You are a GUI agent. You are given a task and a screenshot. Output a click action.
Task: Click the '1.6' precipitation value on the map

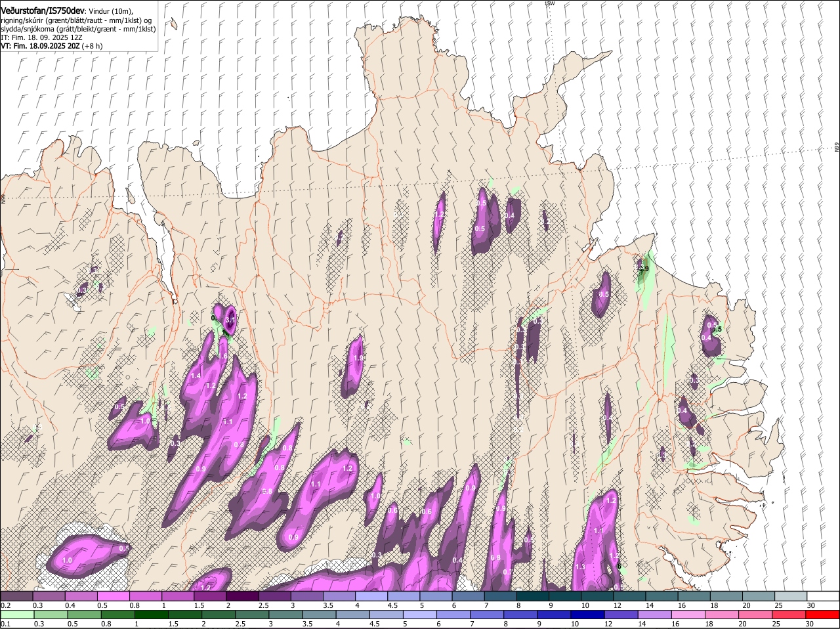coord(222,357)
